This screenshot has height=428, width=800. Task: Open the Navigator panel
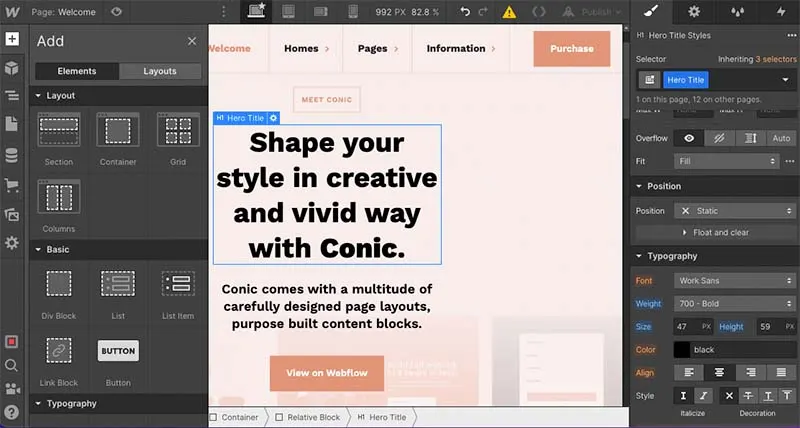(12, 96)
